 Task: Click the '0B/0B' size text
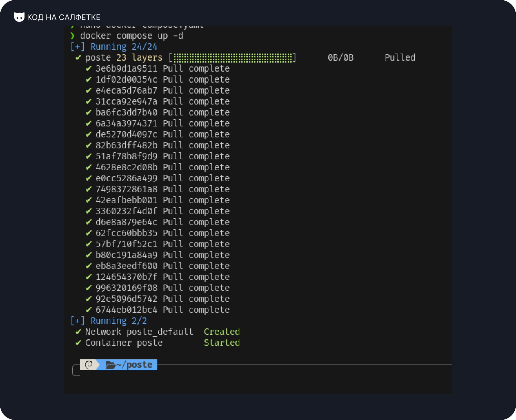[341, 57]
